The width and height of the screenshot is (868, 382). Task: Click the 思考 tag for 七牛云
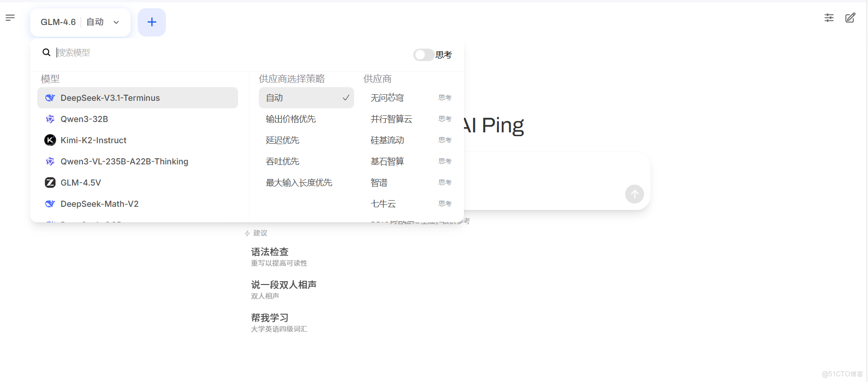point(445,203)
